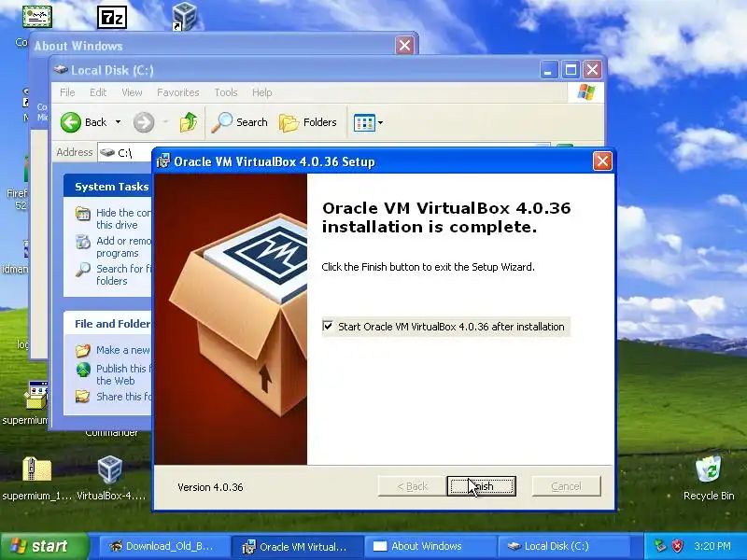The image size is (747, 560).
Task: Click the VirtualBox box artwork in installer
Action: [x=231, y=319]
